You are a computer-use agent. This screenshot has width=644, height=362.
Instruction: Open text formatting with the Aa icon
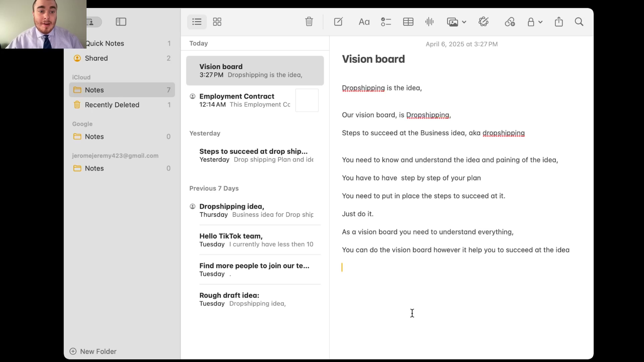click(364, 22)
